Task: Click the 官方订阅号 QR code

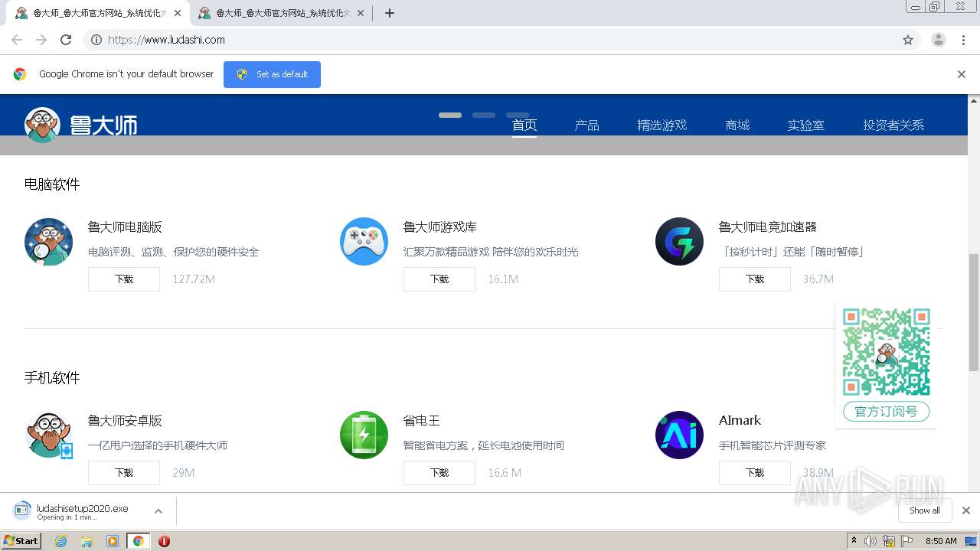Action: click(x=887, y=352)
